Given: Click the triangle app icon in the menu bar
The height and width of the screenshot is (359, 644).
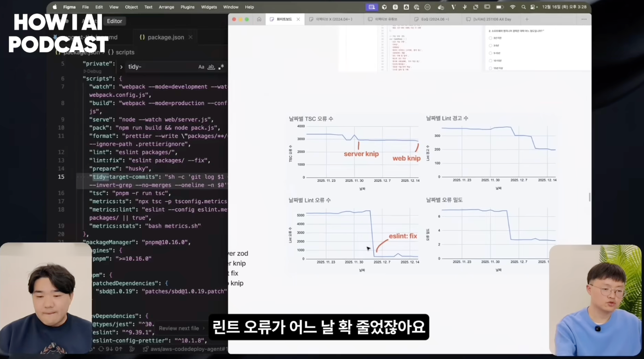Looking at the screenshot, I should tap(406, 7).
